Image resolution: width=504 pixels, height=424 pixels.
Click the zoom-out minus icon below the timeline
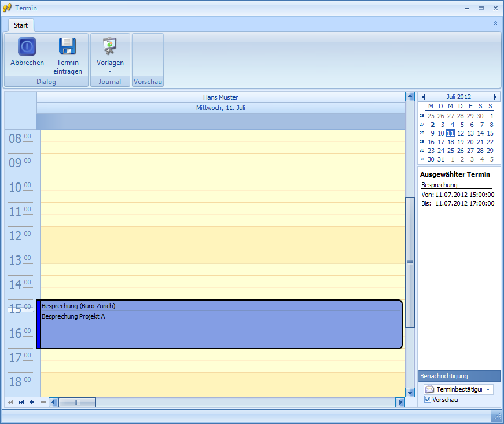click(x=42, y=401)
